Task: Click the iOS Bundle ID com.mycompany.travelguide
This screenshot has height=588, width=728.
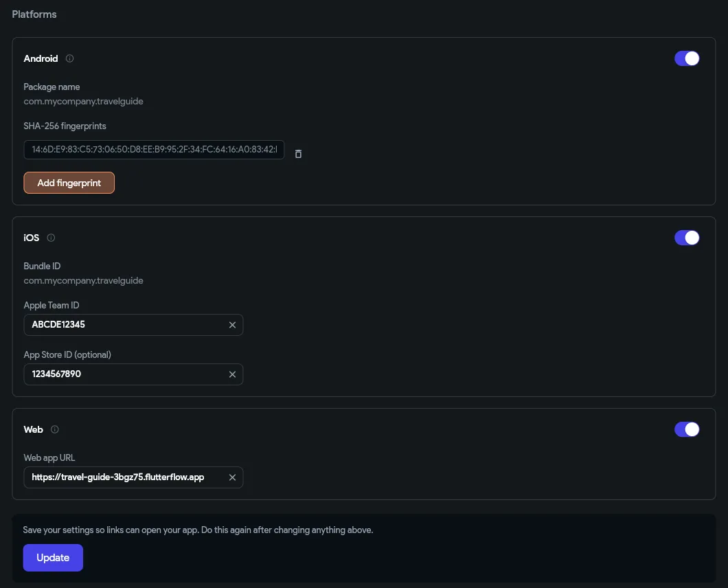Action: [x=84, y=280]
